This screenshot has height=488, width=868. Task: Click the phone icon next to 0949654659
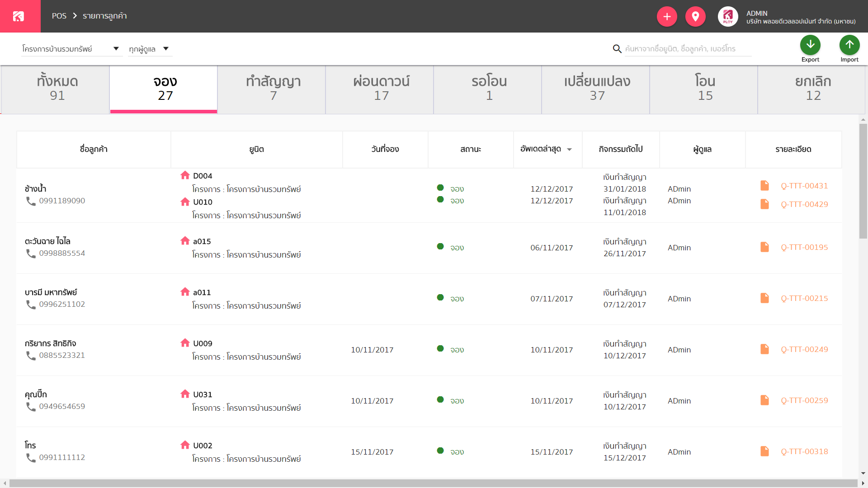[x=31, y=407]
